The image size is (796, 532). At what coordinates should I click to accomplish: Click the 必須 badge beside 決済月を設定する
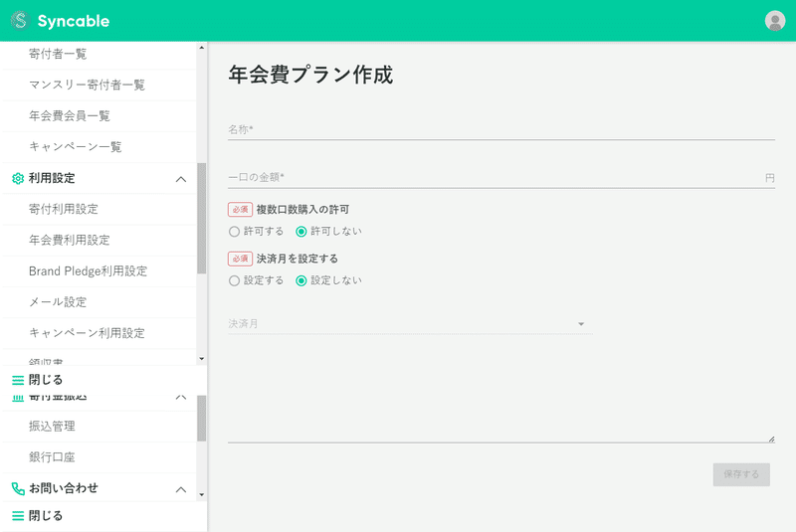[240, 259]
